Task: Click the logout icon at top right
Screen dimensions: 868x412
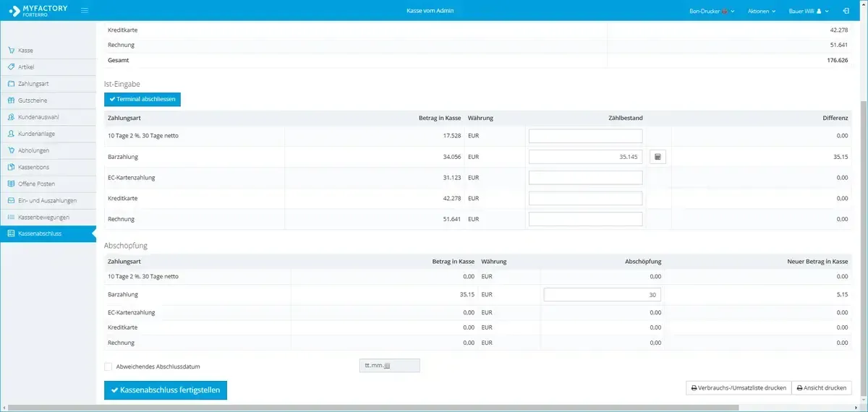Action: coord(846,11)
